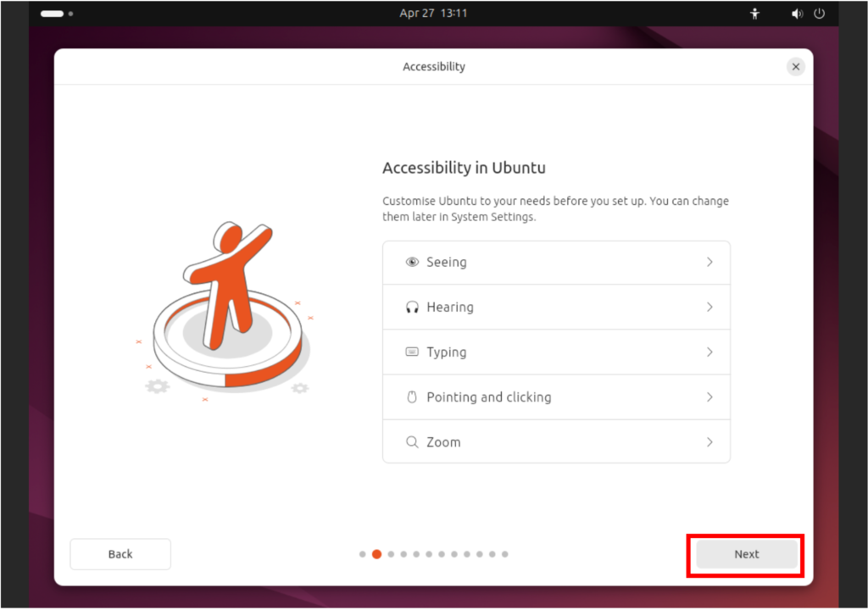Open the power icon in top bar
This screenshot has width=868, height=610.
pyautogui.click(x=820, y=14)
